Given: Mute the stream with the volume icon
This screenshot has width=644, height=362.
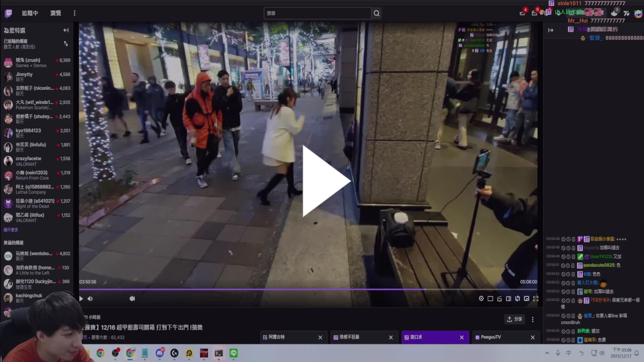Looking at the screenshot, I should pos(90,298).
